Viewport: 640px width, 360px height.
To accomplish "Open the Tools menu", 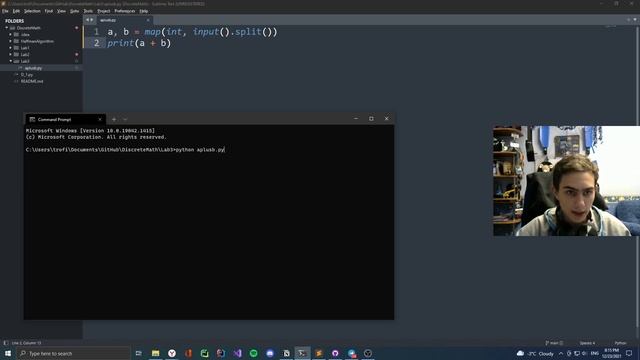I will [88, 11].
